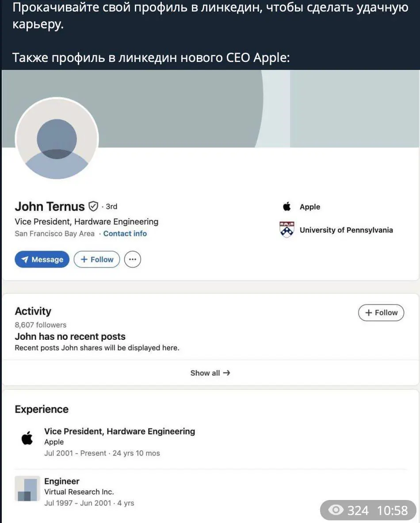
Task: Click the headline under John Ternus's name
Action: [x=86, y=222]
